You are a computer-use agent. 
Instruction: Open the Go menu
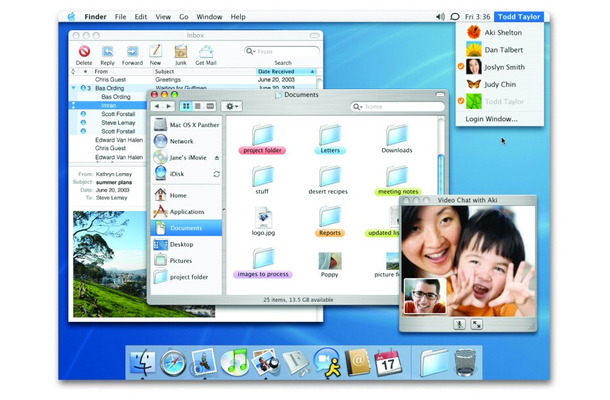pyautogui.click(x=184, y=17)
